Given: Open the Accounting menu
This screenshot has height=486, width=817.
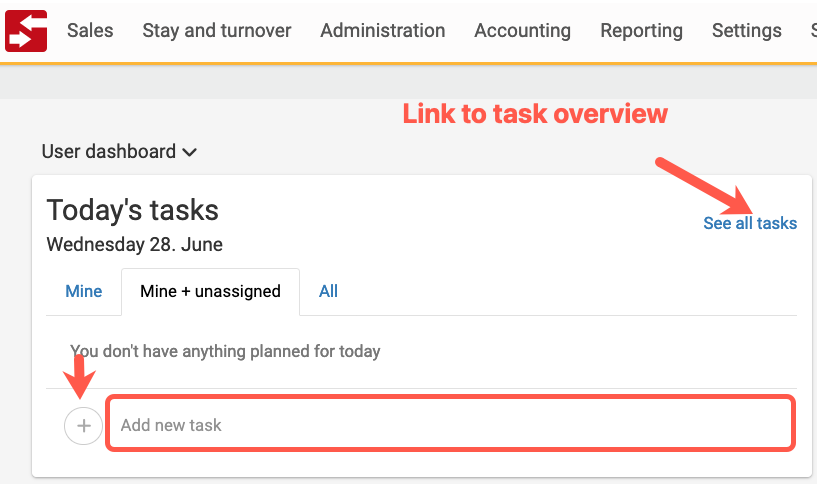Looking at the screenshot, I should pos(523,30).
